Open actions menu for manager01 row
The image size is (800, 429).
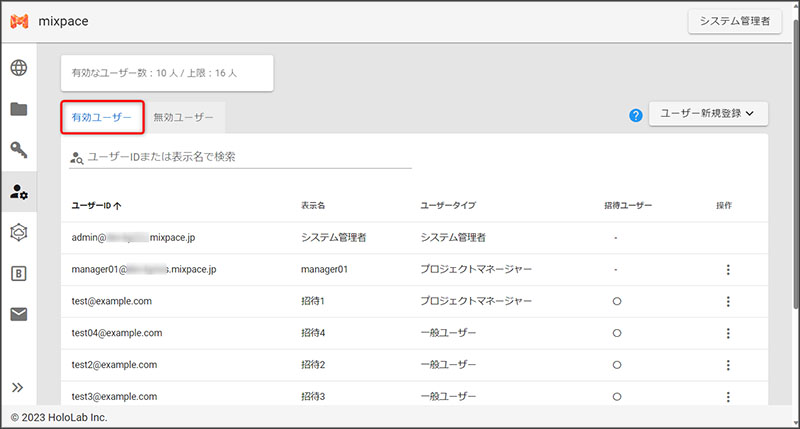click(x=728, y=270)
